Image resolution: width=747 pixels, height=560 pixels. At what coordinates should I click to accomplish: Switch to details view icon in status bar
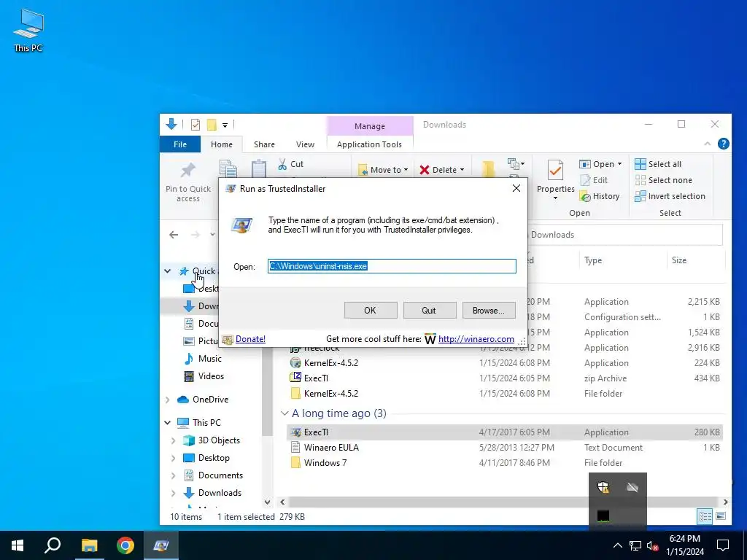point(705,516)
